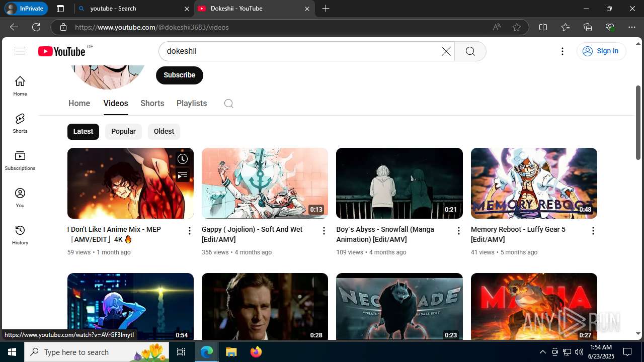Add I Don't Like I video to Watch Later

click(183, 159)
